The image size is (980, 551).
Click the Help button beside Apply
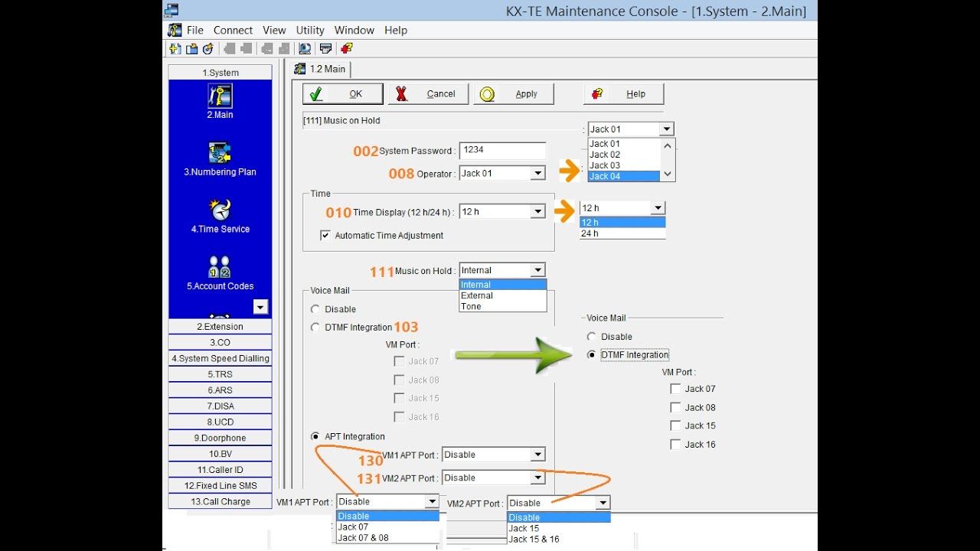click(623, 94)
